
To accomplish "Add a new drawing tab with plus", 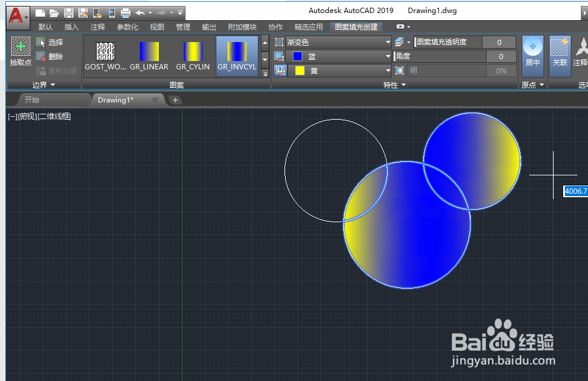I will (x=175, y=100).
